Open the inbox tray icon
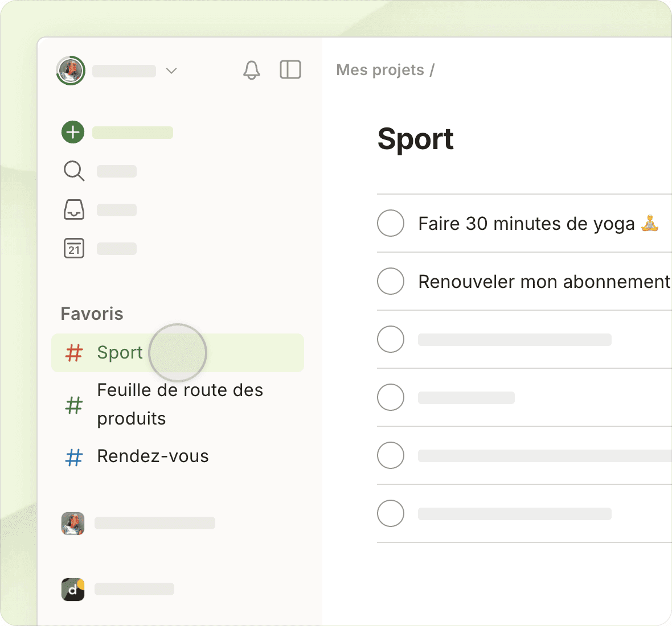This screenshot has height=626, width=672. (x=74, y=209)
